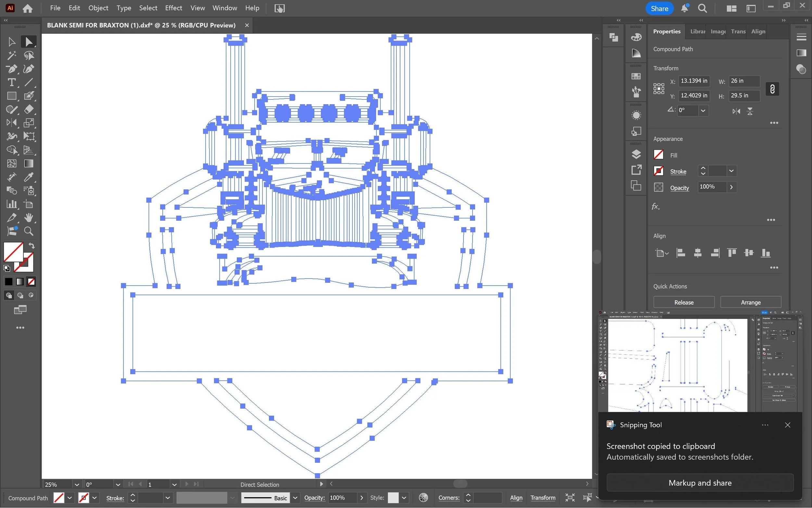The height and width of the screenshot is (508, 812).
Task: Flip horizontally in Transform section
Action: point(736,111)
